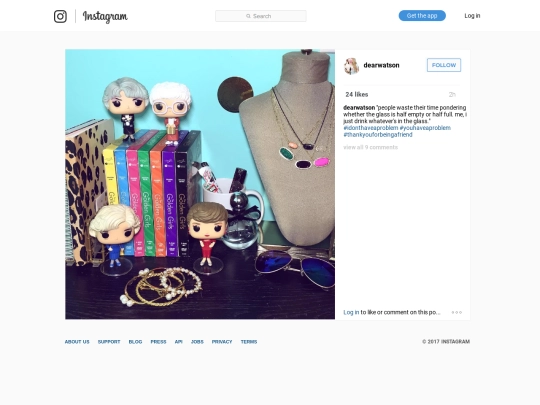The height and width of the screenshot is (405, 540).
Task: Click the Get the app button
Action: [422, 16]
